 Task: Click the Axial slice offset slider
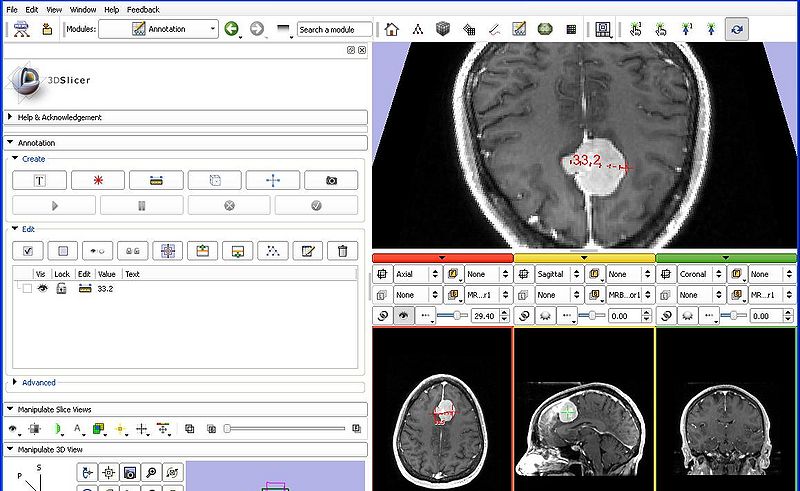452,316
